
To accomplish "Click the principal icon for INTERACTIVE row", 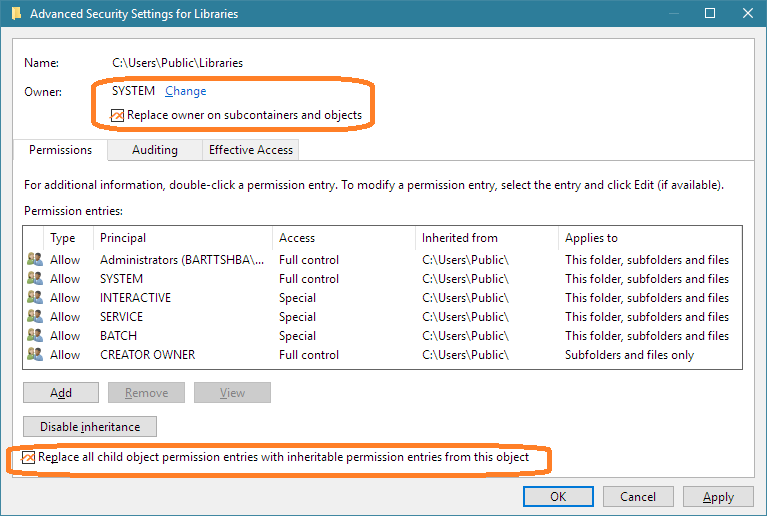I will point(35,297).
